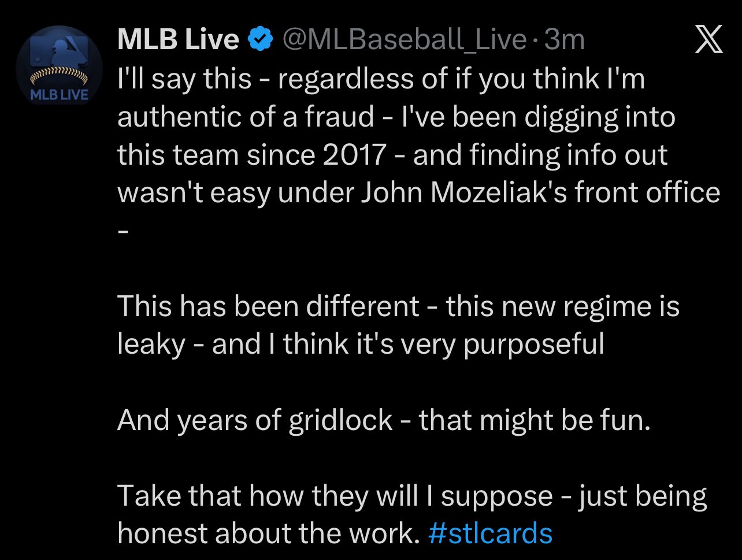
Task: Click the line "that might be fun."
Action: click(x=535, y=420)
